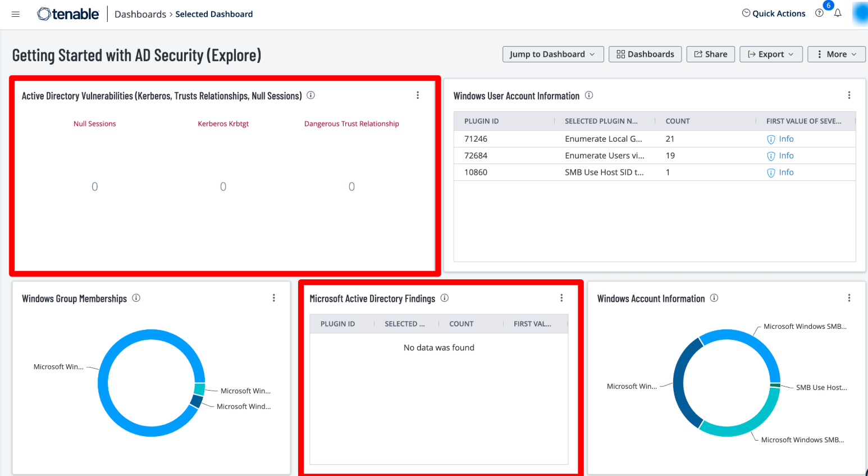Open the More options dropdown
Screen dimensions: 868x476
pyautogui.click(x=836, y=55)
